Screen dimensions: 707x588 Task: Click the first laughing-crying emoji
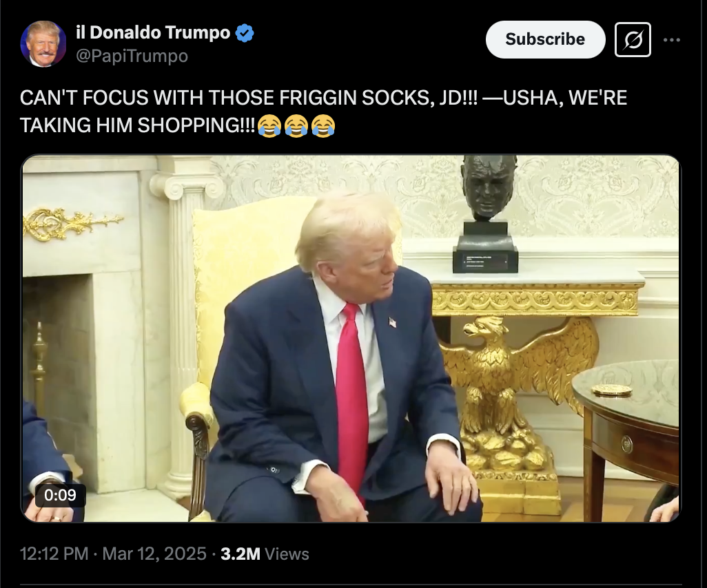(x=269, y=125)
